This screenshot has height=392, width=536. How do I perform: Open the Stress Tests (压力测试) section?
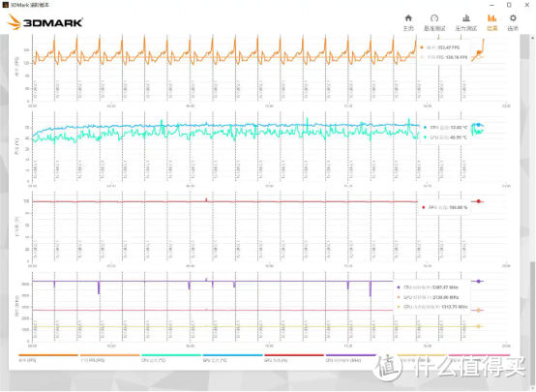[465, 22]
